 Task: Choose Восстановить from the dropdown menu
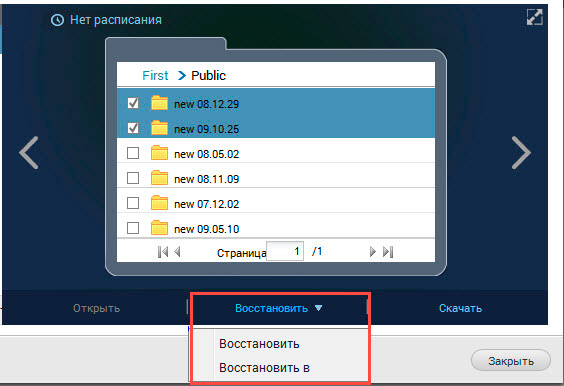259,344
